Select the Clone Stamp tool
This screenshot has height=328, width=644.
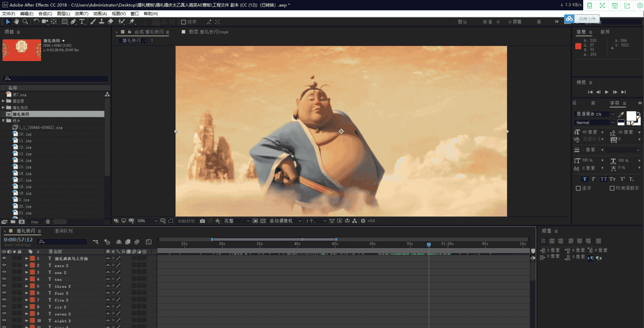[102, 22]
